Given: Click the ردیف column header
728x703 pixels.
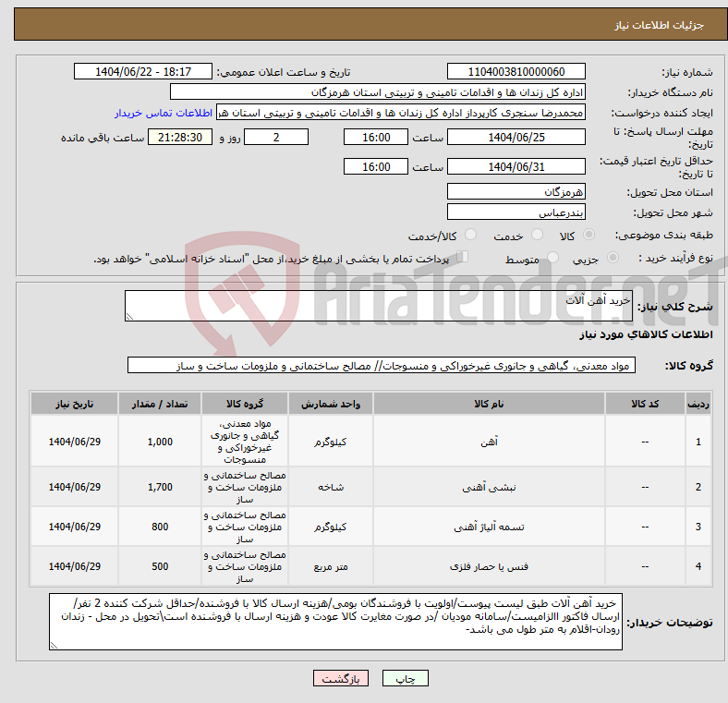Looking at the screenshot, I should click(698, 404).
